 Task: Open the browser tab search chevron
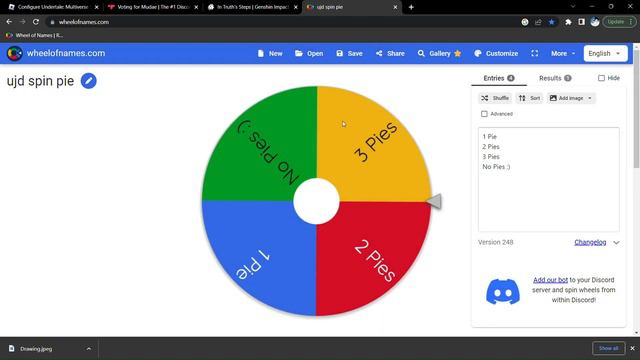(x=573, y=7)
